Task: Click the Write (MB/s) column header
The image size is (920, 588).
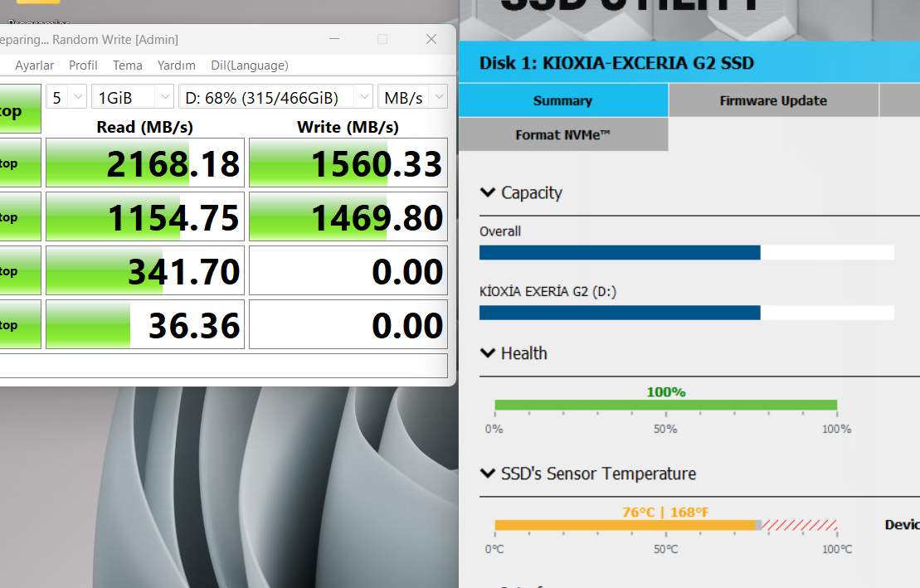Action: tap(348, 127)
